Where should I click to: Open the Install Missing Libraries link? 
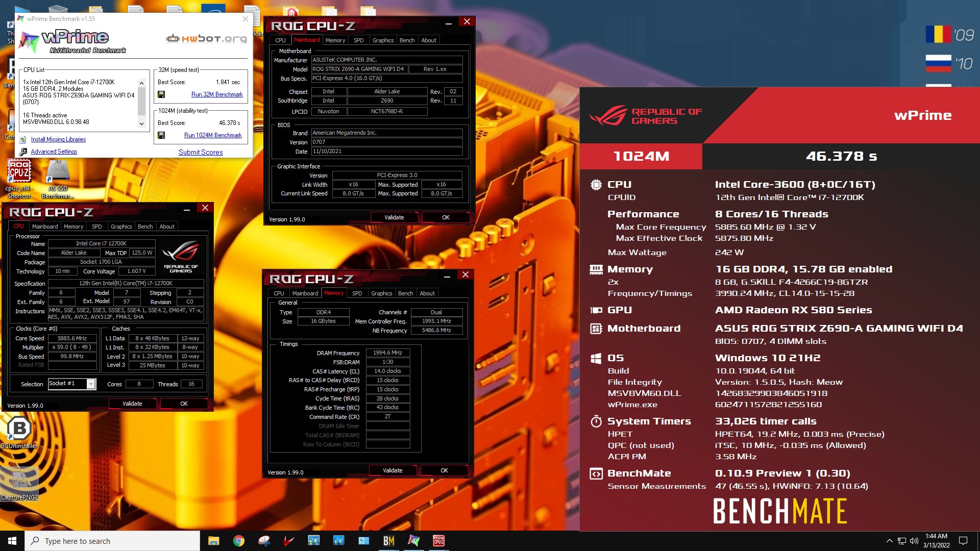(x=58, y=139)
